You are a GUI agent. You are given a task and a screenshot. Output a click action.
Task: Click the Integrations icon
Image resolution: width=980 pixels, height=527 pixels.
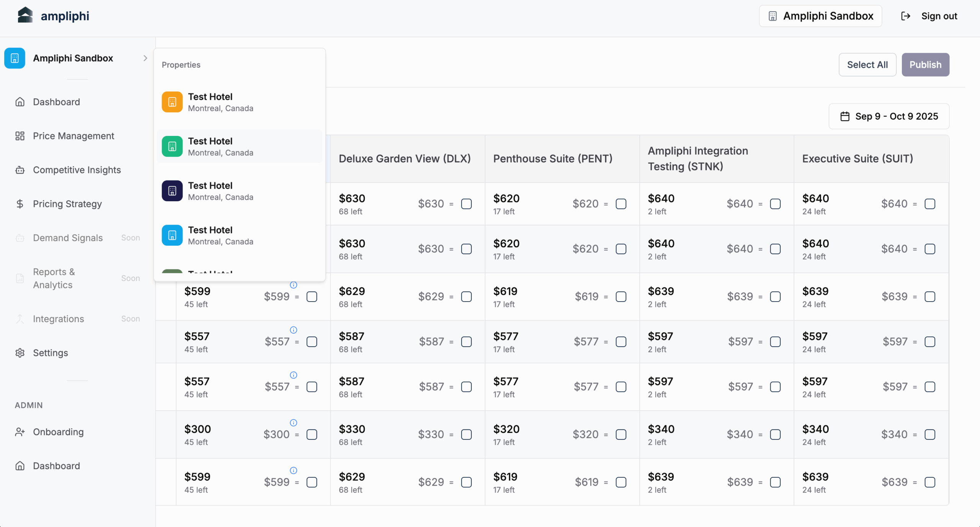(x=20, y=319)
